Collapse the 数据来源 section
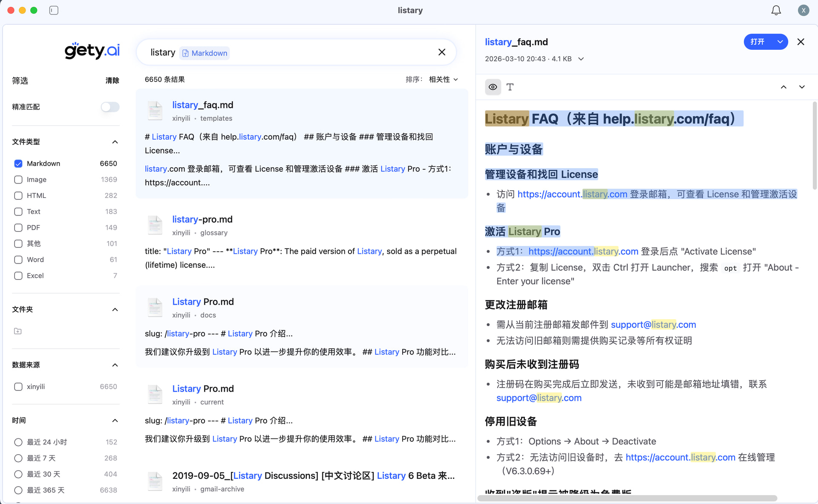This screenshot has width=818, height=504. tap(115, 365)
